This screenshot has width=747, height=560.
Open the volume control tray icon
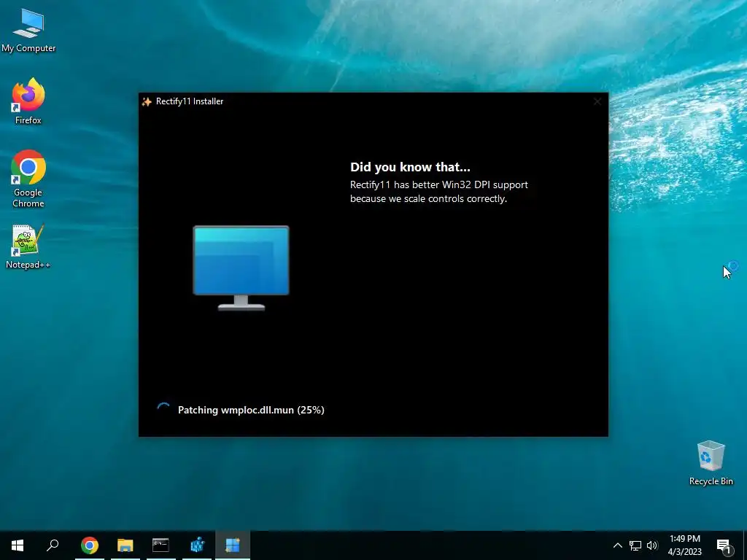coord(652,545)
